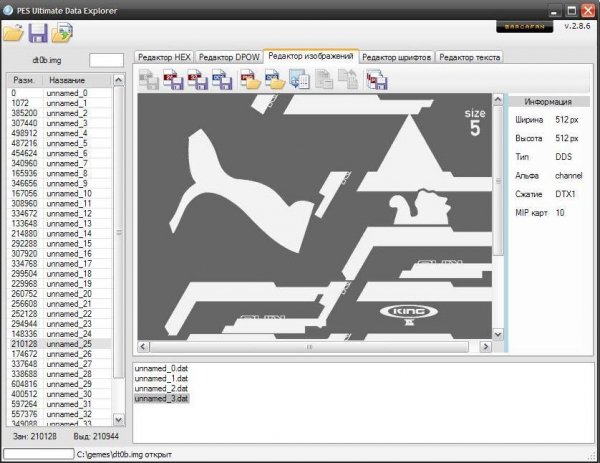Screen dimensions: 600x463
Task: Click the input field beside dt0b.img
Action: tap(106, 60)
